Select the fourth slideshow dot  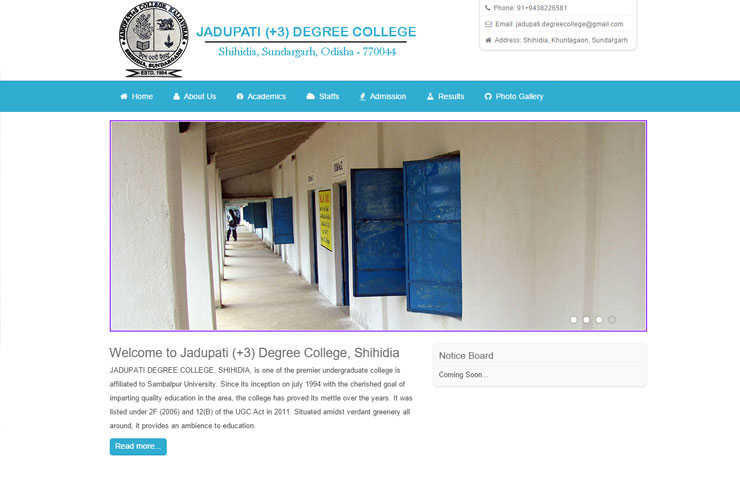tap(612, 320)
